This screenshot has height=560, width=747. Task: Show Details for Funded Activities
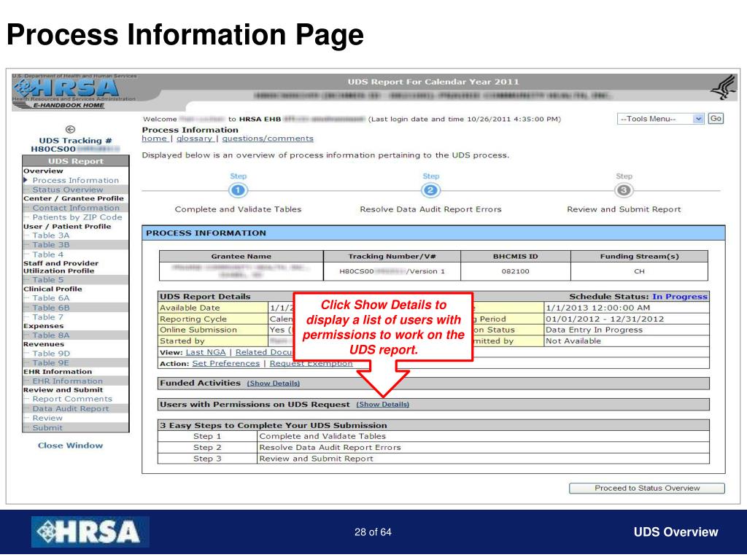(274, 384)
